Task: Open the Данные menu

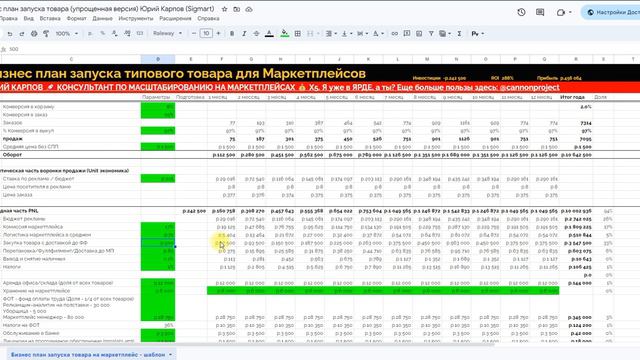Action: [x=102, y=18]
